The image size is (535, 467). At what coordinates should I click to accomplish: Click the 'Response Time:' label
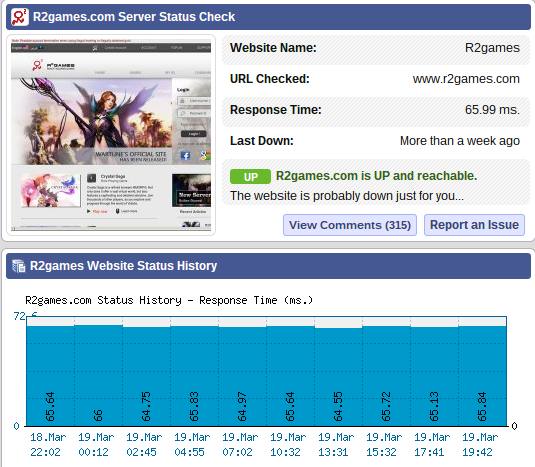click(276, 110)
